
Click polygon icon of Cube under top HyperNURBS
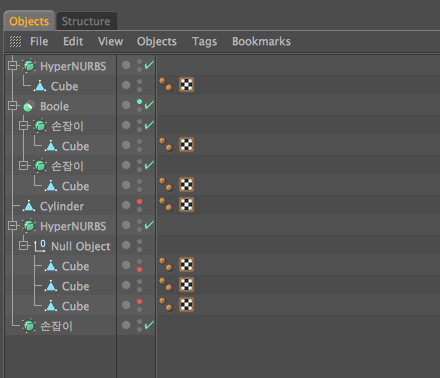(40, 86)
